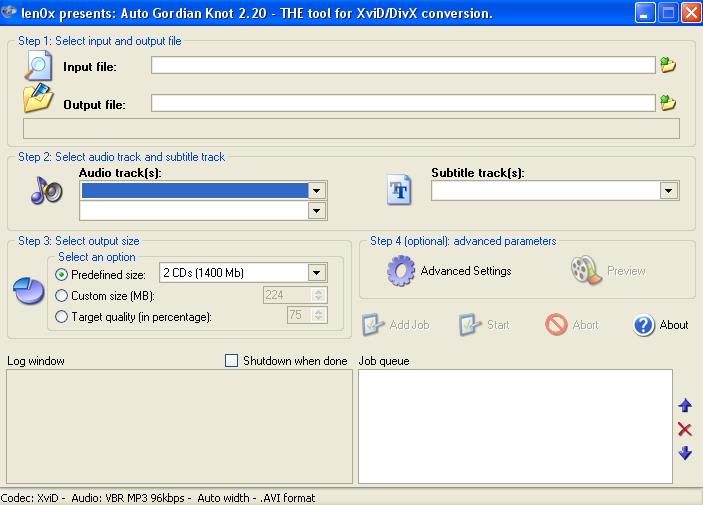Move job down in queue

tap(685, 453)
